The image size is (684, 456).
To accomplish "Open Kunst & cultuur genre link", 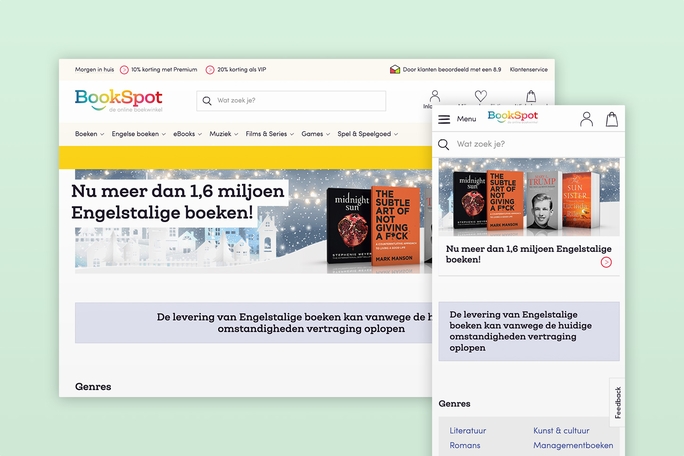I will [561, 431].
